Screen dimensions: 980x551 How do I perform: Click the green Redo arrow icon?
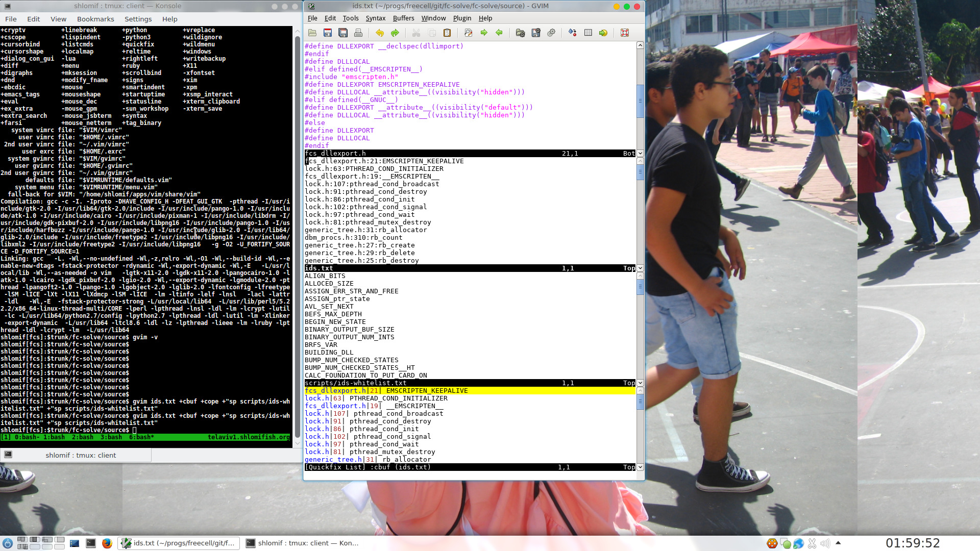coord(395,33)
